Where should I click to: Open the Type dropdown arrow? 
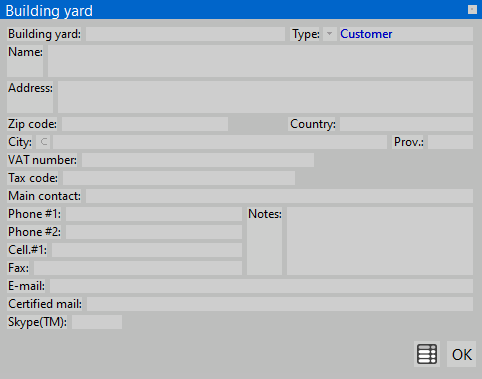tap(329, 34)
